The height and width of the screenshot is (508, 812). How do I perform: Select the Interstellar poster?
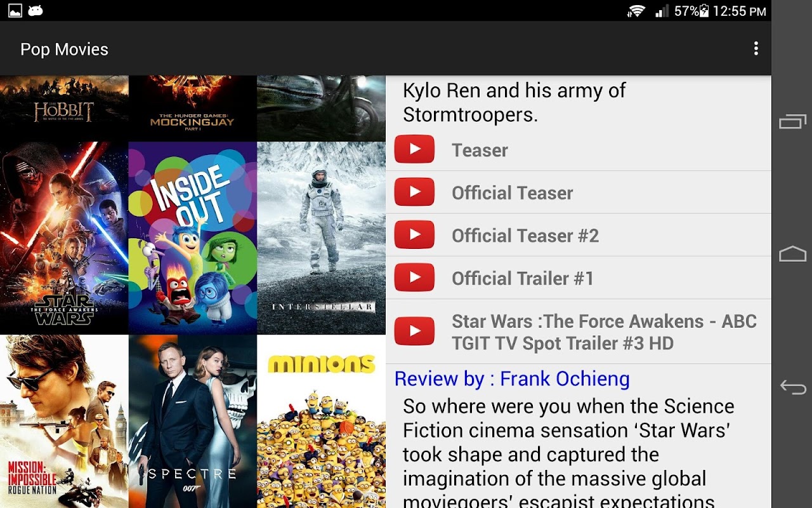point(321,237)
